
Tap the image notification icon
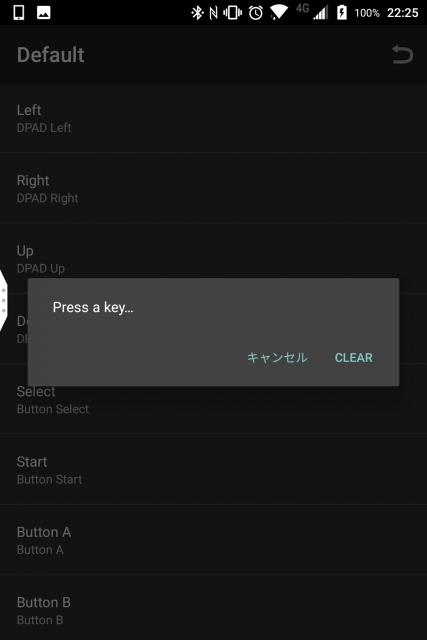tap(44, 13)
